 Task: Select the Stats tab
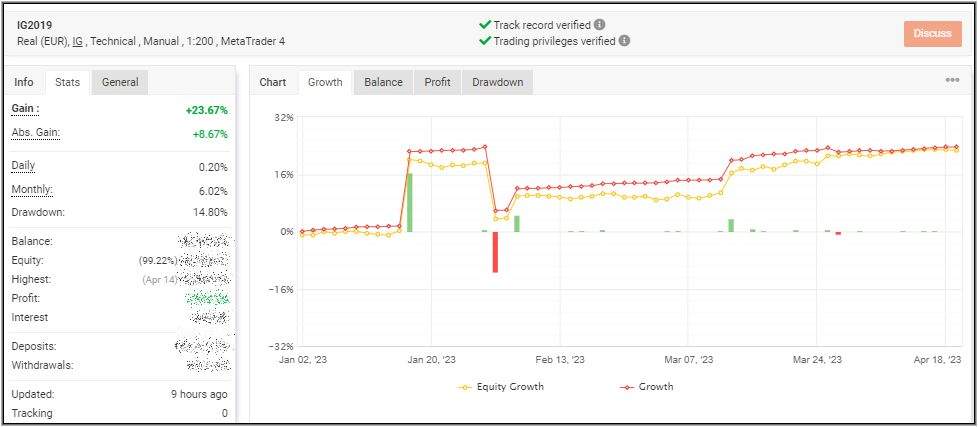pos(68,82)
